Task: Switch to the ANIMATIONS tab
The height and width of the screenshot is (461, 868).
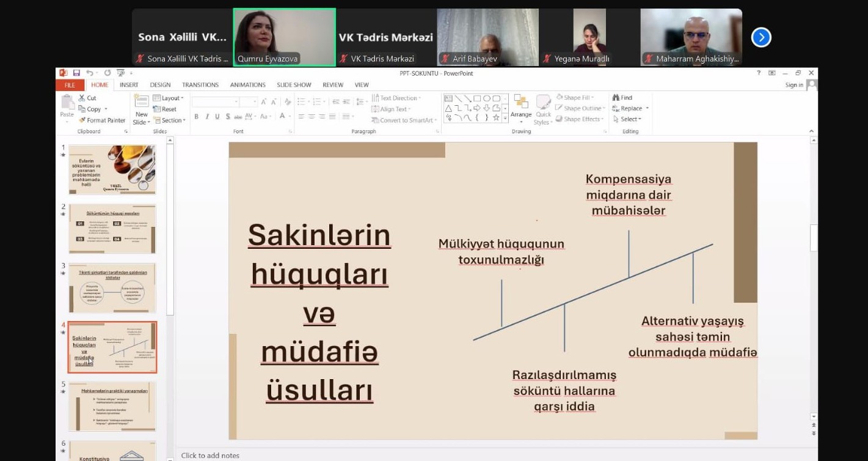Action: [248, 85]
